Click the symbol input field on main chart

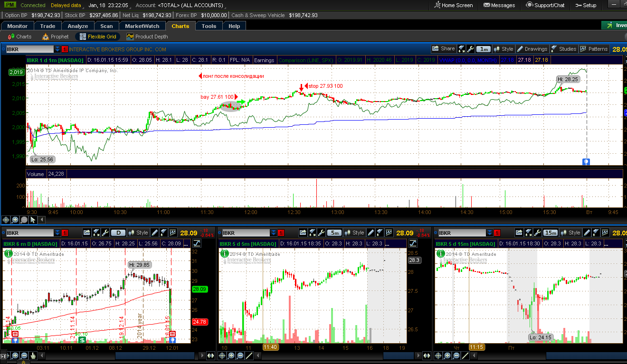tap(29, 49)
